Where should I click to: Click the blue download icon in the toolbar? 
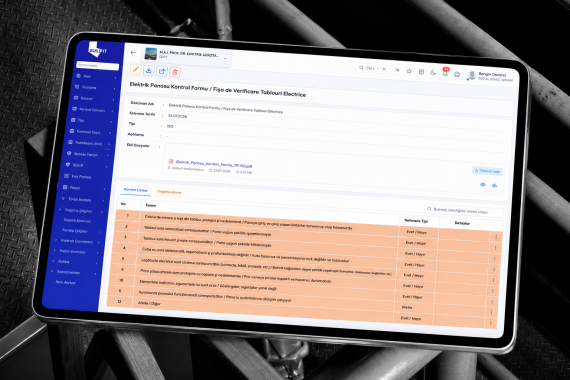[149, 70]
